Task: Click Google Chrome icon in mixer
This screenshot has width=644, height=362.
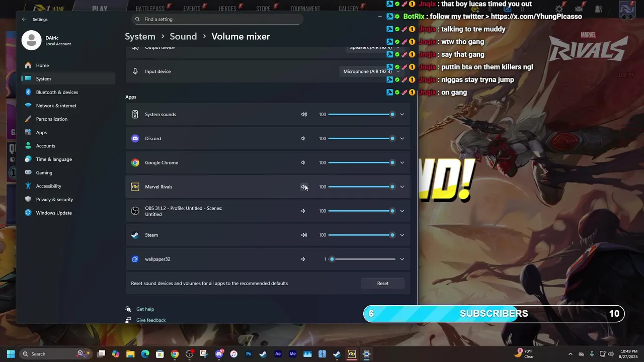Action: [x=135, y=162]
